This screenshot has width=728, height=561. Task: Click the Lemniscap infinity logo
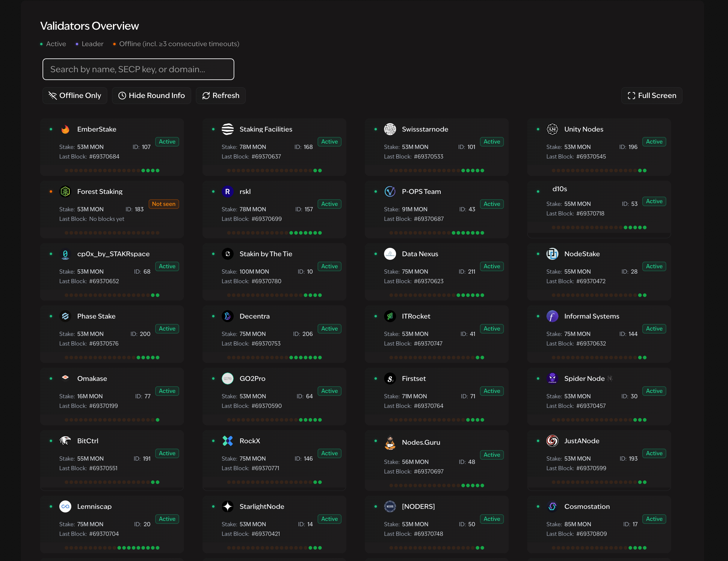(65, 507)
